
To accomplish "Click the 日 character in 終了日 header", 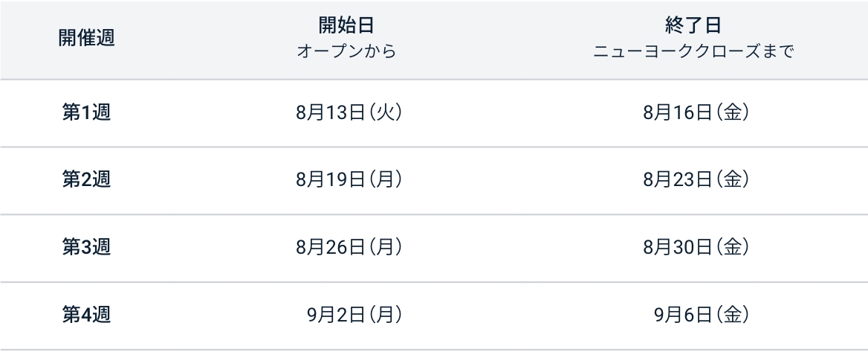I will (x=712, y=26).
